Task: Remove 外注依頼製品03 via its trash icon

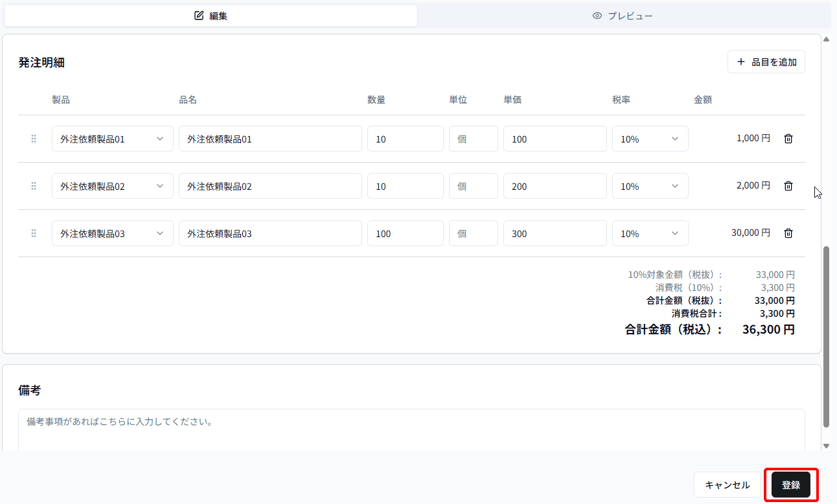Action: [788, 233]
